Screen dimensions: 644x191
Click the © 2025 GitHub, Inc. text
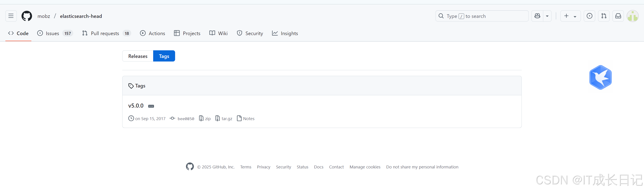216,167
